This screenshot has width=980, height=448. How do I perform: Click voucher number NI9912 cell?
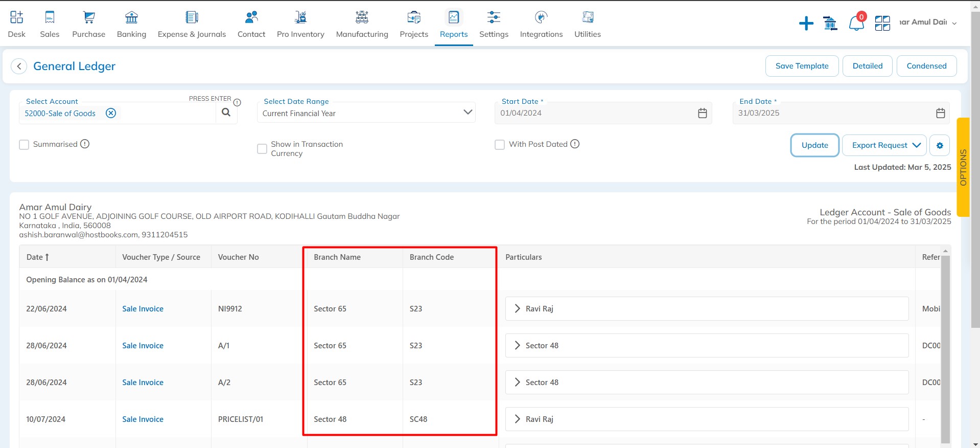coord(230,308)
